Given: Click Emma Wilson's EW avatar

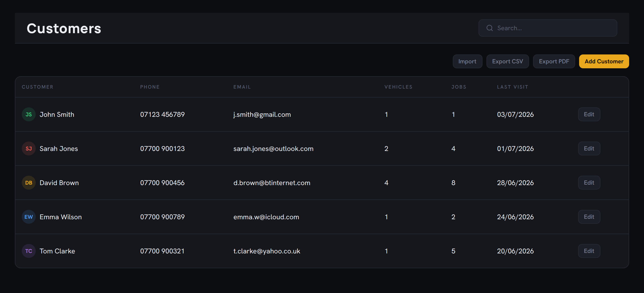Looking at the screenshot, I should [x=28, y=217].
